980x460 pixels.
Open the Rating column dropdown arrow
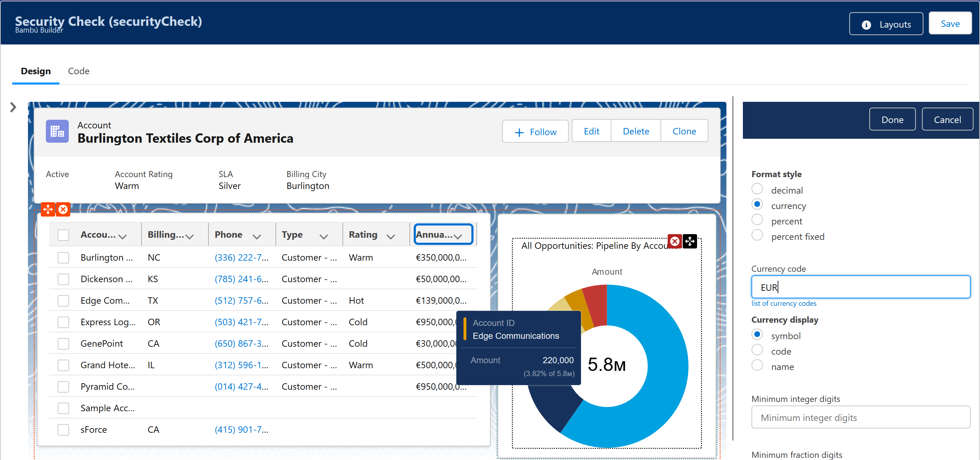point(390,237)
